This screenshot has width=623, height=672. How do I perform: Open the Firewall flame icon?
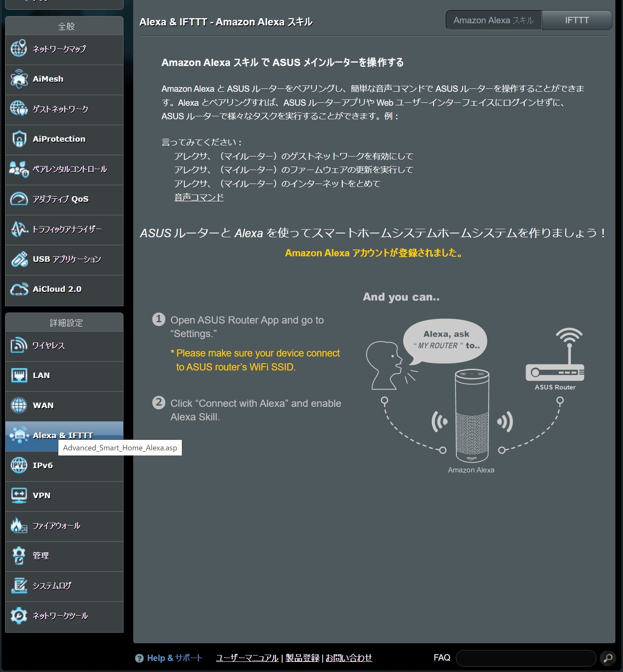(19, 526)
